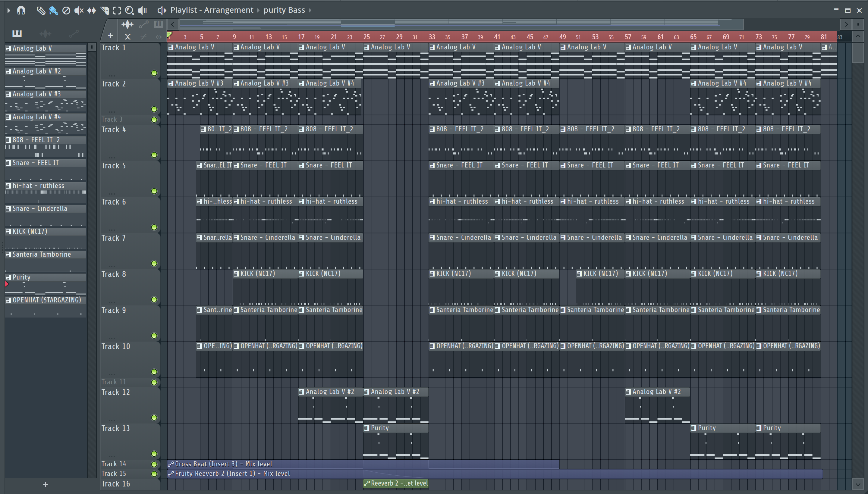868x494 pixels.
Task: Select the Delete tool
Action: click(x=66, y=11)
